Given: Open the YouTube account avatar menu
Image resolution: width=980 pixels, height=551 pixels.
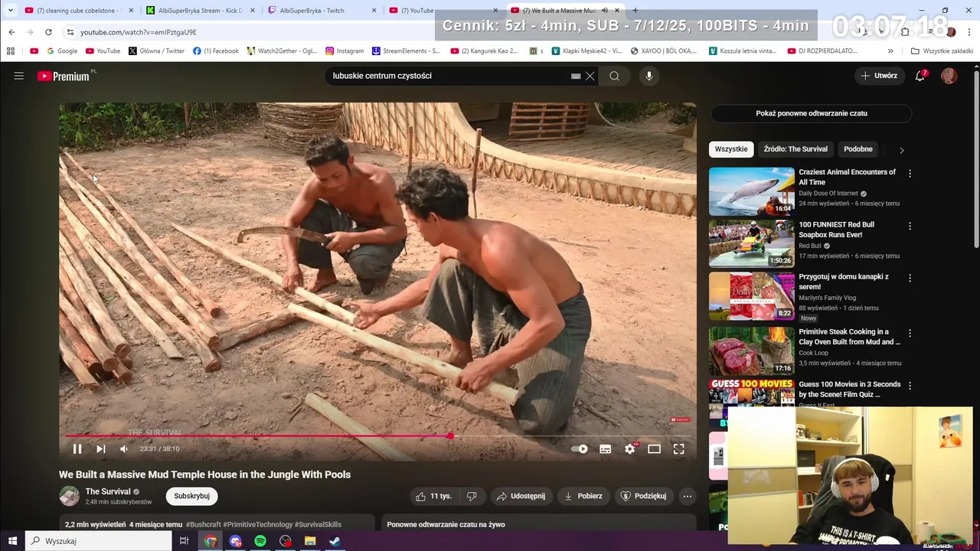Looking at the screenshot, I should pos(949,76).
